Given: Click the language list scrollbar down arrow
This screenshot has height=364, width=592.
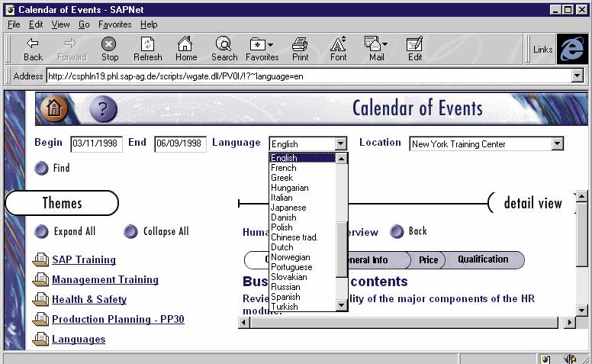Looking at the screenshot, I should pyautogui.click(x=342, y=305).
